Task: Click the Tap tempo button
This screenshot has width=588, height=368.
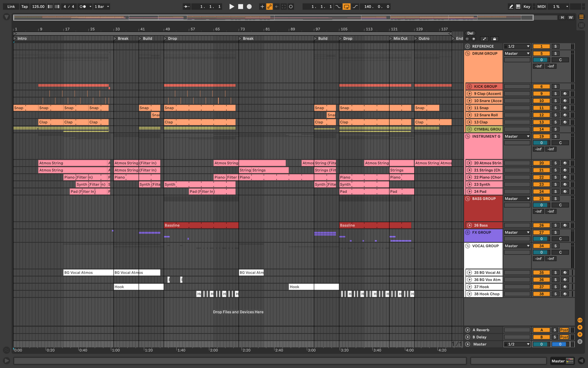Action: pyautogui.click(x=24, y=7)
